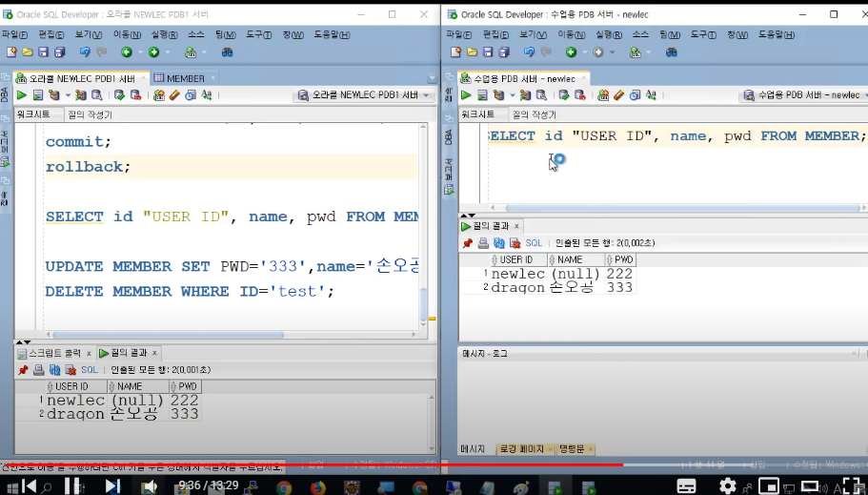This screenshot has height=495, width=868.
Task: Open 파일(F) menu in left window
Action: click(x=14, y=35)
